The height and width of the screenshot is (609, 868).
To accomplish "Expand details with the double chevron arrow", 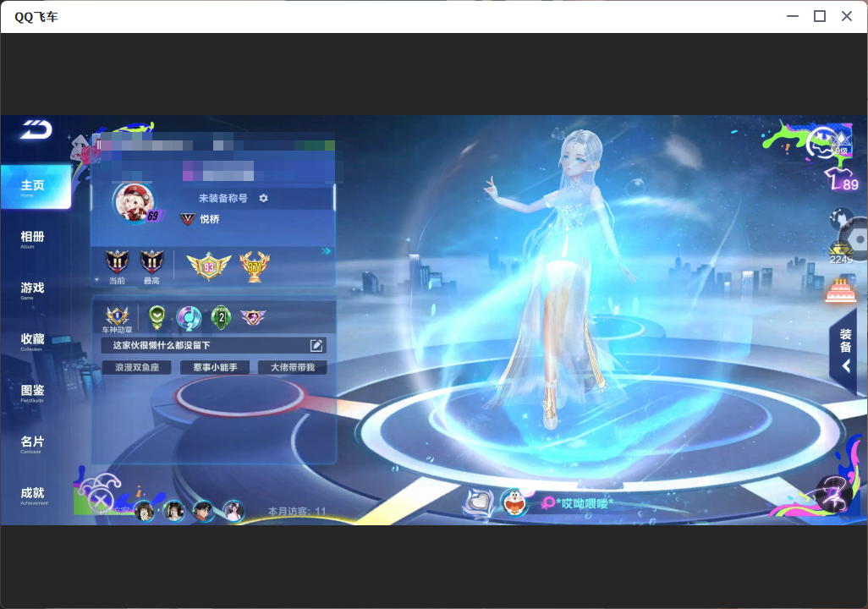I will pyautogui.click(x=326, y=251).
